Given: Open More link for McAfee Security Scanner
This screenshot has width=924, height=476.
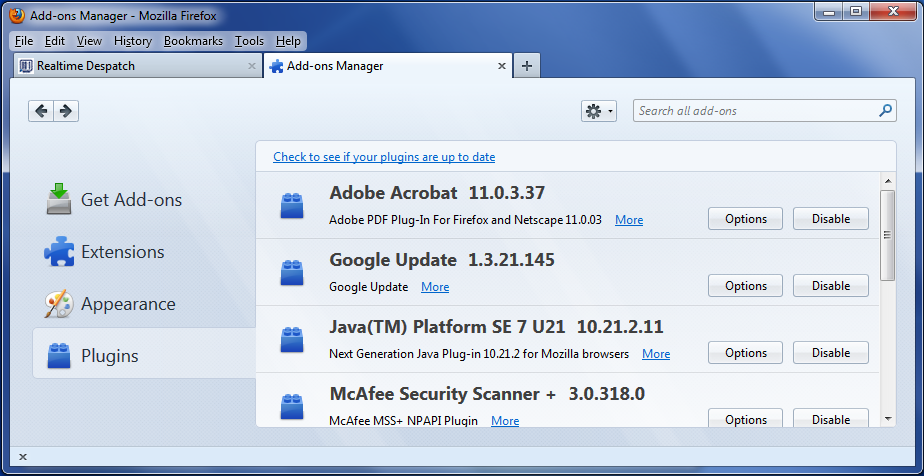Looking at the screenshot, I should click(505, 421).
